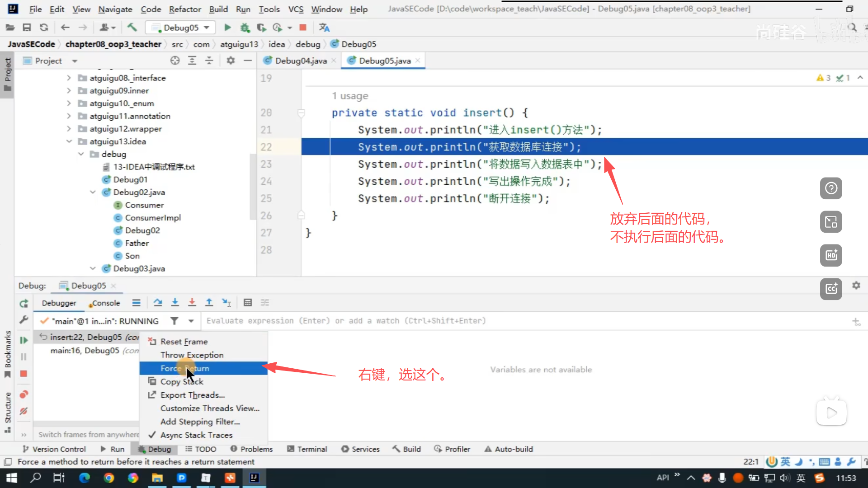This screenshot has height=488, width=868.
Task: Toggle the thread frames filter funnel
Action: [174, 321]
